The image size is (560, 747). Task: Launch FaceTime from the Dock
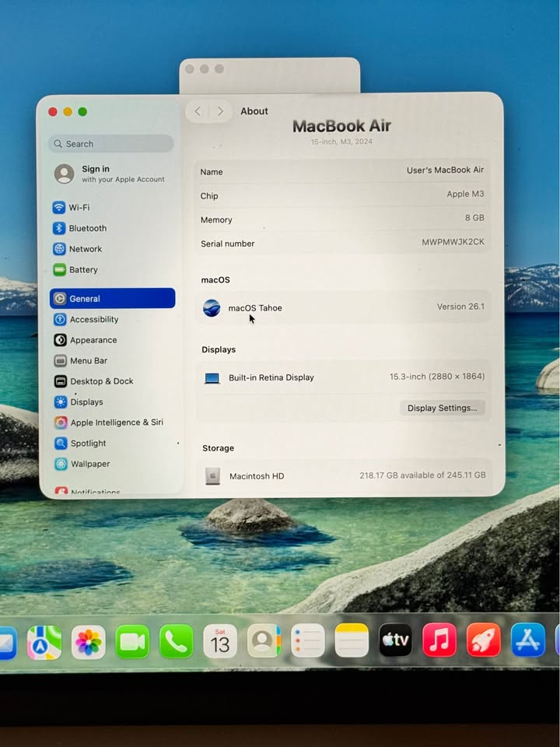132,642
